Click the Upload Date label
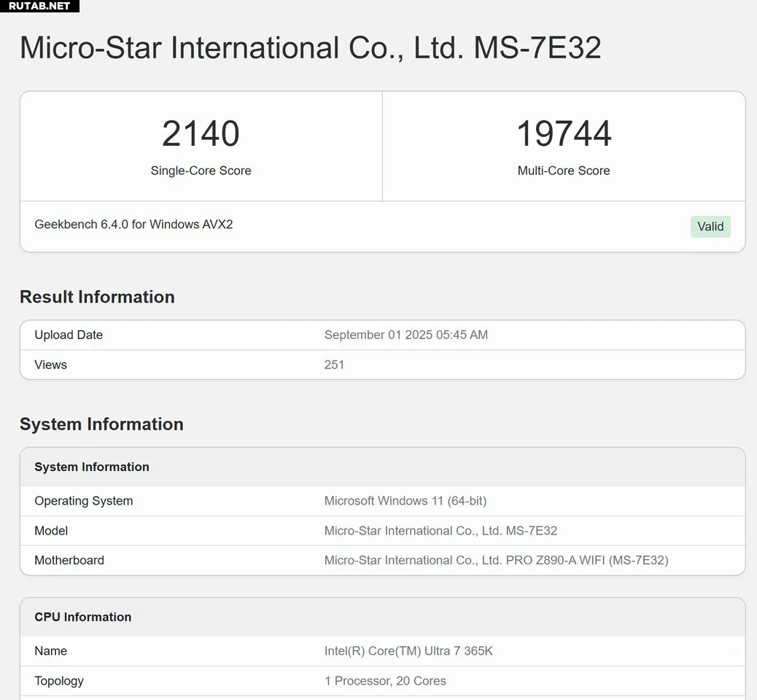The image size is (757, 700). (69, 335)
